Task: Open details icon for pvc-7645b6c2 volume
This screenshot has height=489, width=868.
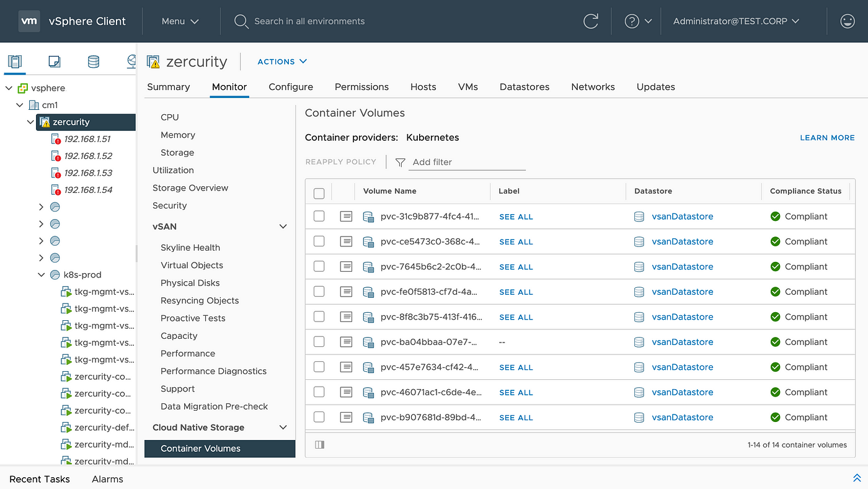Action: pos(347,267)
